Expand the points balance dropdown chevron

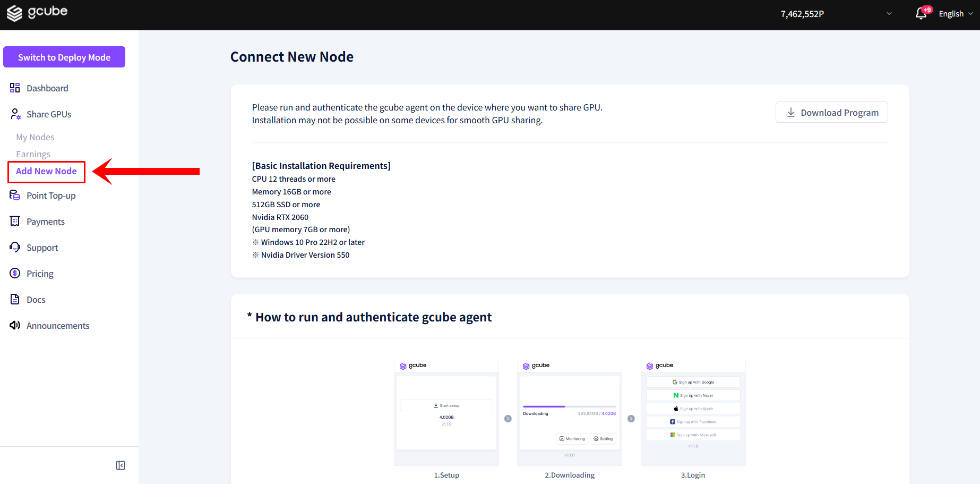click(x=889, y=14)
